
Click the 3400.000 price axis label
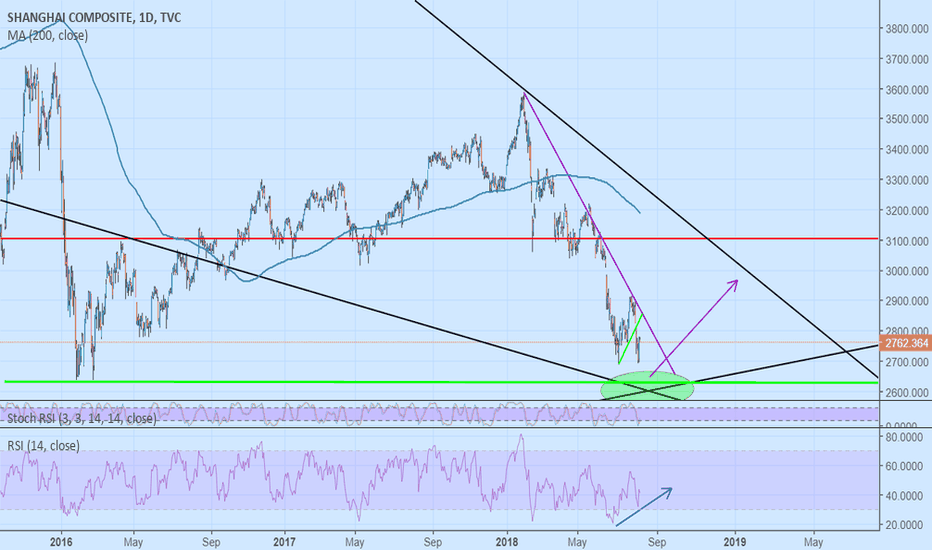[x=906, y=150]
